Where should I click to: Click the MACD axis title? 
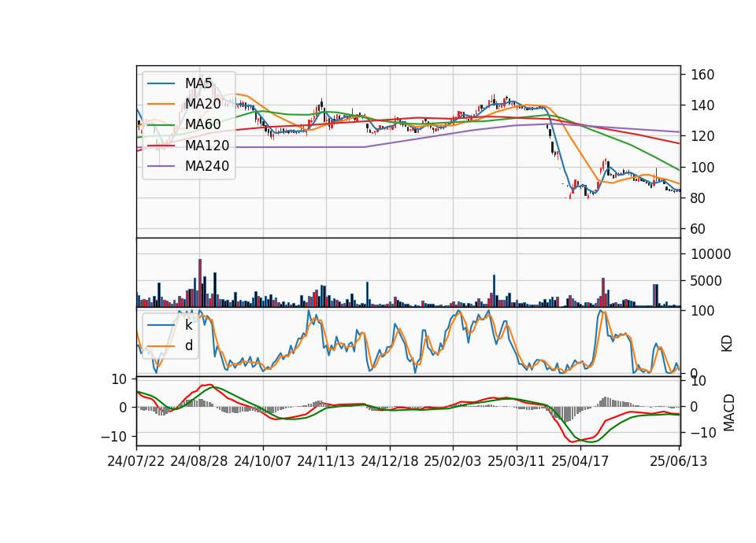coord(728,413)
